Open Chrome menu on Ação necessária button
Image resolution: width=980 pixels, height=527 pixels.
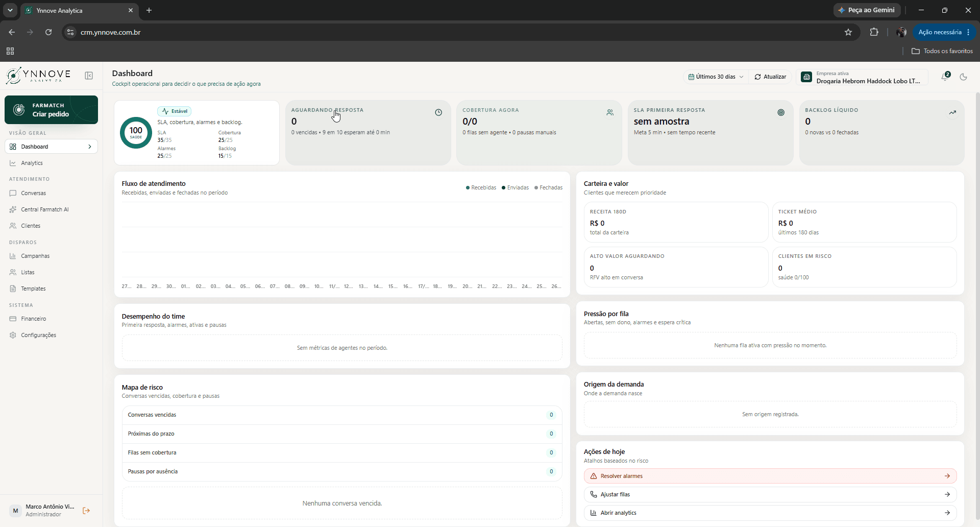pyautogui.click(x=968, y=32)
